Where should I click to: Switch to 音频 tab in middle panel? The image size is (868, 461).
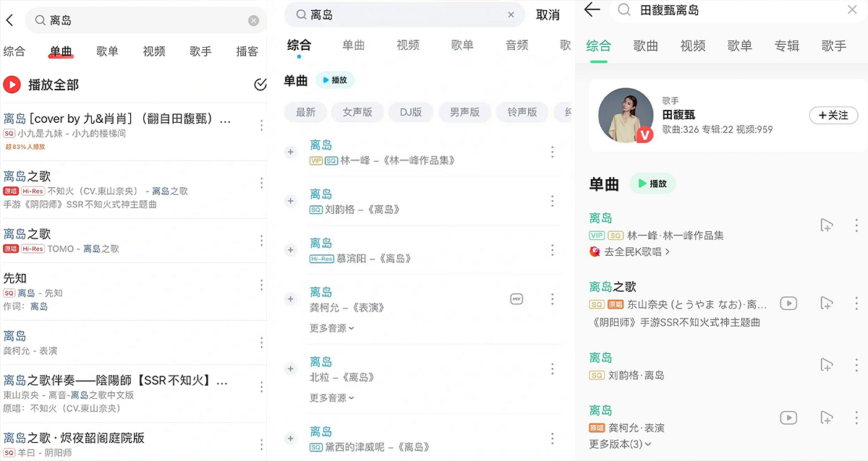point(516,45)
